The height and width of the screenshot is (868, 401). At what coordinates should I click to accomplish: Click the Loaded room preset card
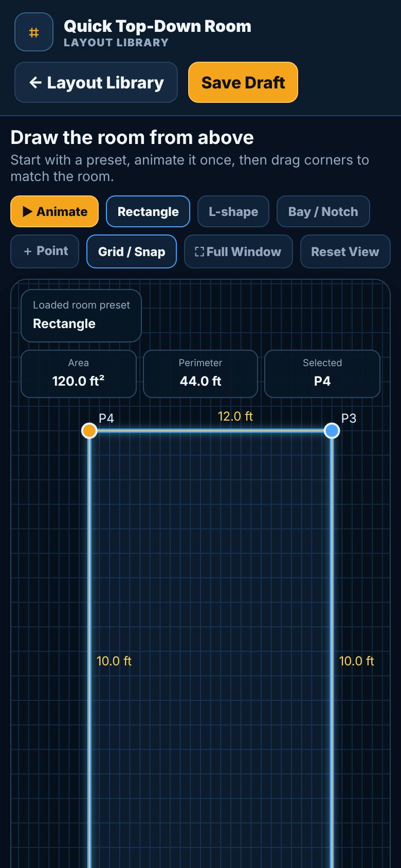81,316
